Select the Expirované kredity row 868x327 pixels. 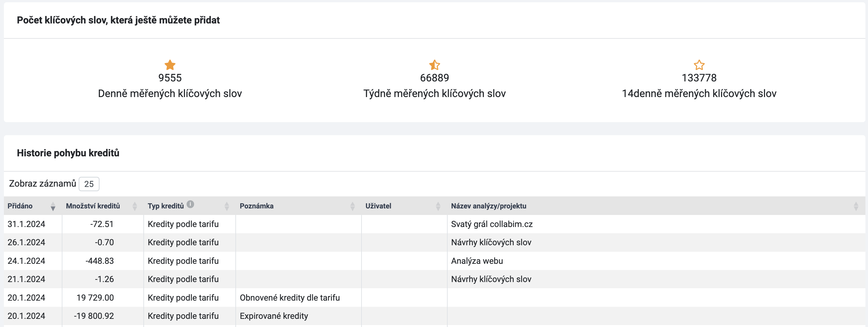[434, 316]
